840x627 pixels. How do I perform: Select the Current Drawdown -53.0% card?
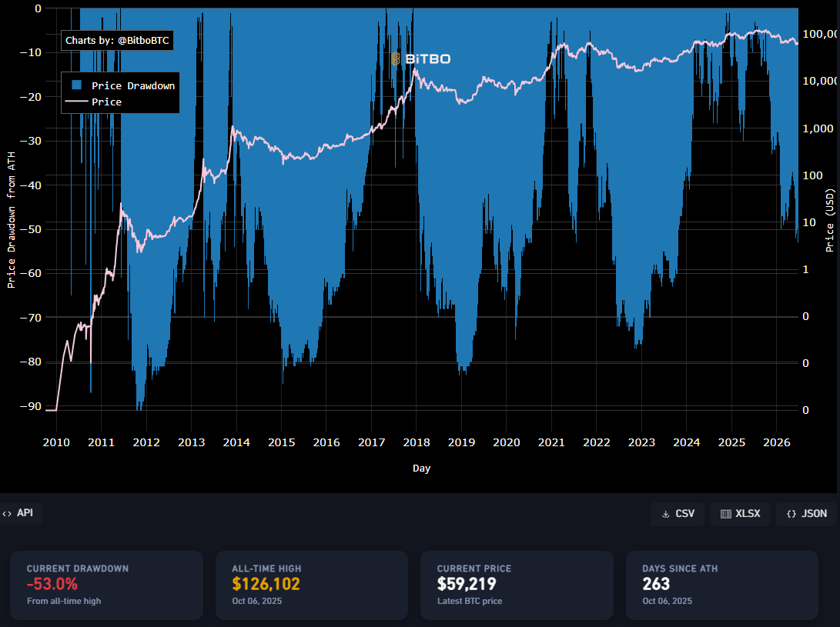pyautogui.click(x=106, y=585)
